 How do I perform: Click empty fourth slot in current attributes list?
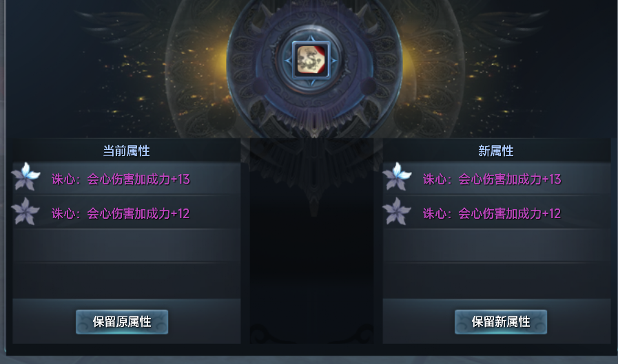127,280
